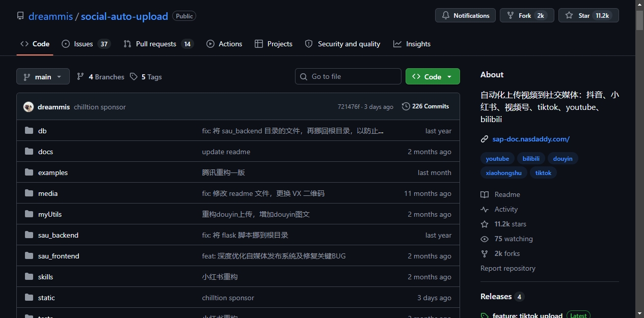The image size is (644, 318).
Task: Click the bell icon in Notifications
Action: tap(446, 16)
